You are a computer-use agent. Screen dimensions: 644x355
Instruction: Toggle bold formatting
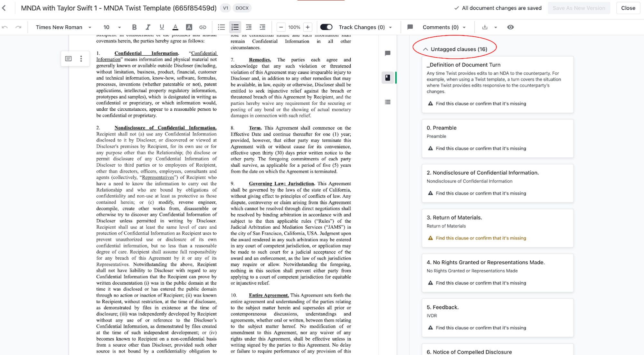point(134,27)
